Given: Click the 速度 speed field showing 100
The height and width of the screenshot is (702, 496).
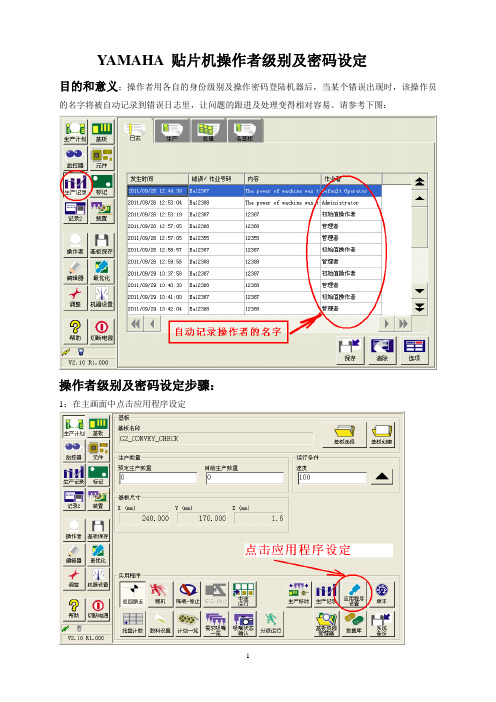Looking at the screenshot, I should click(x=332, y=477).
